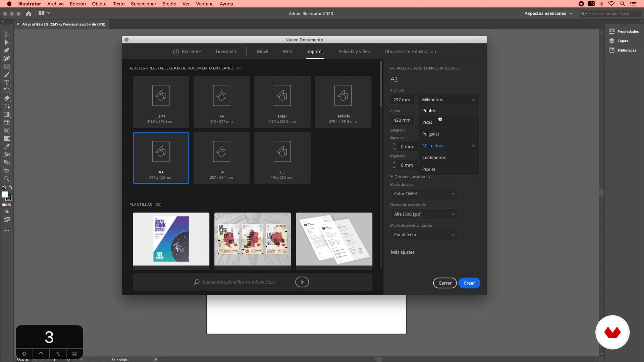Image resolution: width=644 pixels, height=362 pixels.
Task: Switch to the Móvil tab
Action: tap(262, 52)
